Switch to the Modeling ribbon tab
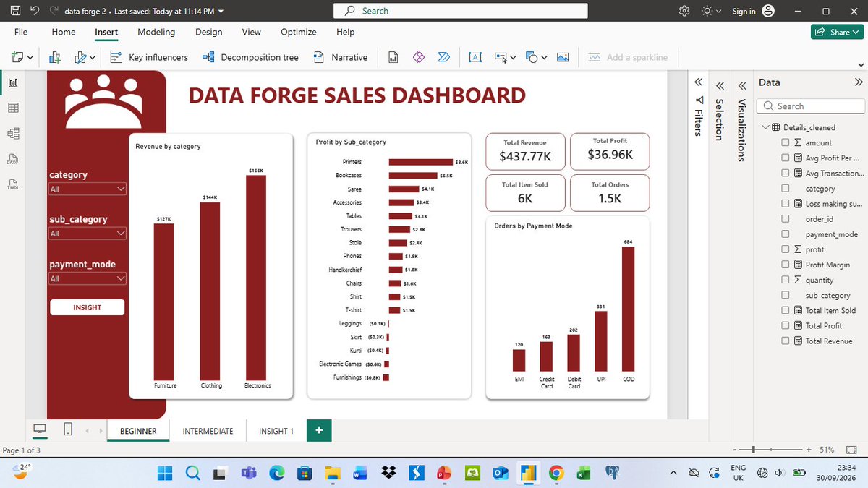868x488 pixels. [156, 32]
